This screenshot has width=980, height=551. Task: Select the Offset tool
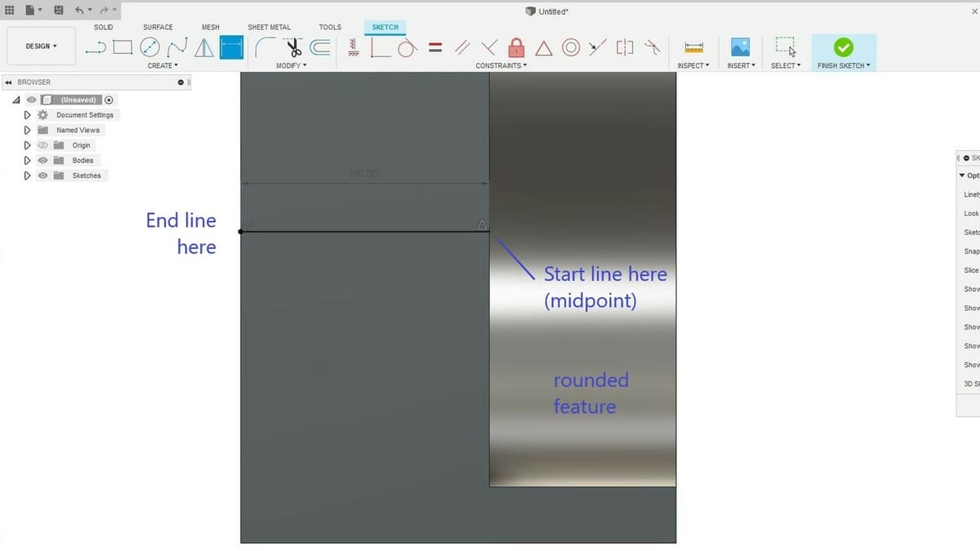[x=320, y=47]
